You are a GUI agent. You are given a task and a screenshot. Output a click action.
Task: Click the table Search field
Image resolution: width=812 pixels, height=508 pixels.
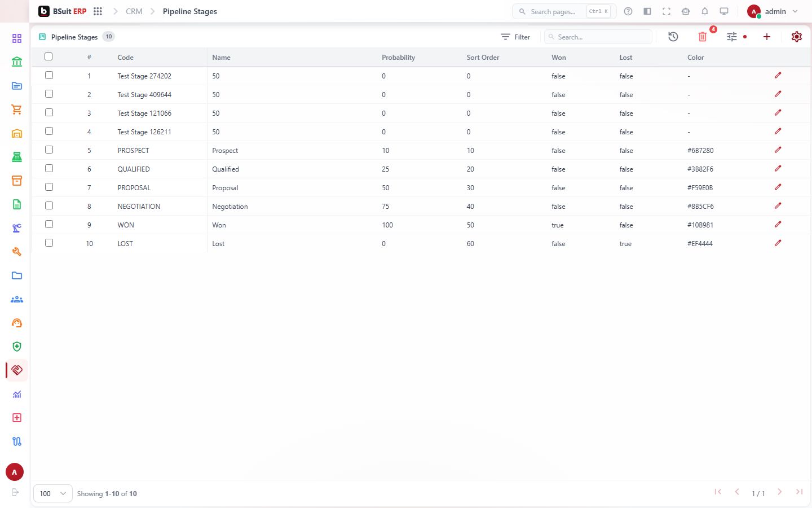click(598, 37)
